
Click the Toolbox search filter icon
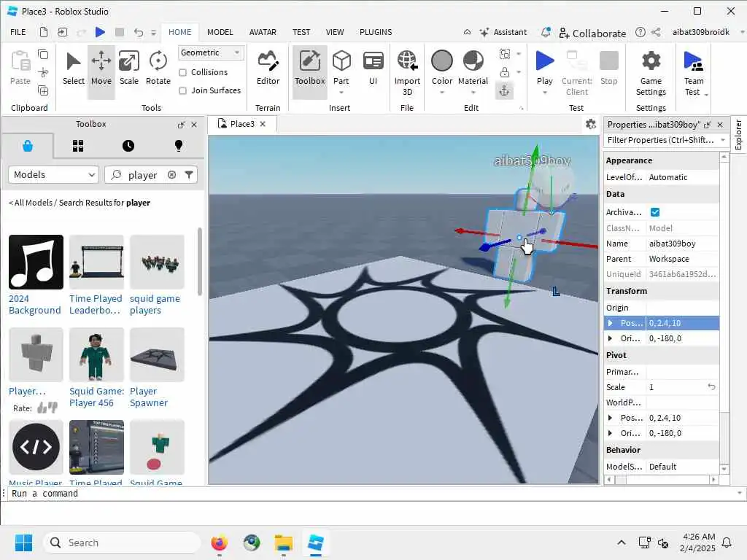[x=189, y=175]
